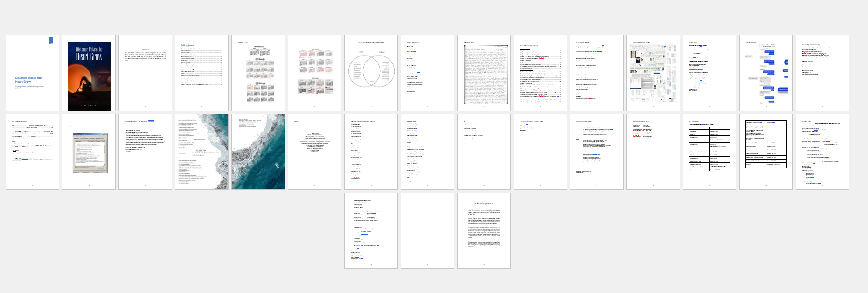The height and width of the screenshot is (293, 868).
Task: Click the Proof of Relationship (Visual) collage page
Action: coord(653,73)
